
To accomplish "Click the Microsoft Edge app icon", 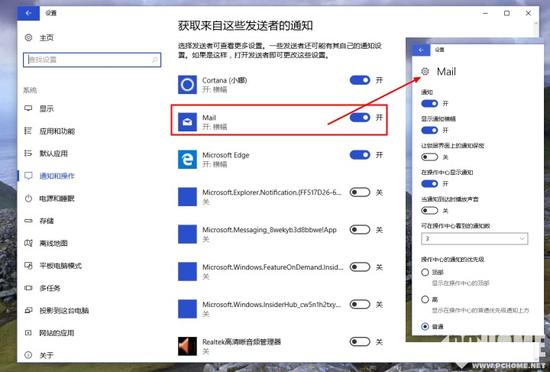I will coord(187,159).
